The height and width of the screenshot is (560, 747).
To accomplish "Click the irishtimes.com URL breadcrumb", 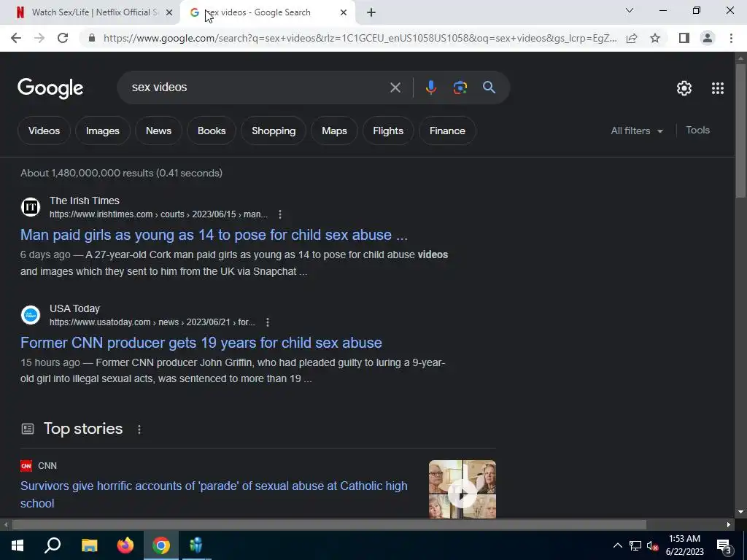I will tap(158, 214).
